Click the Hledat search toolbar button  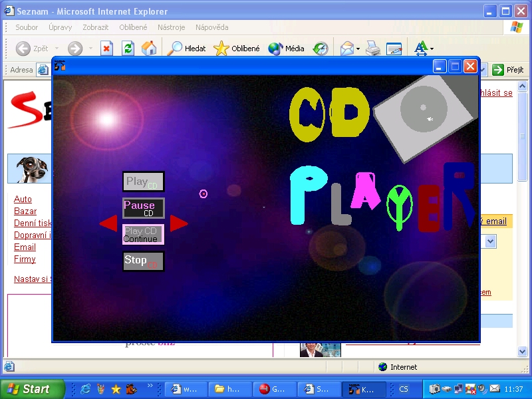pyautogui.click(x=187, y=49)
